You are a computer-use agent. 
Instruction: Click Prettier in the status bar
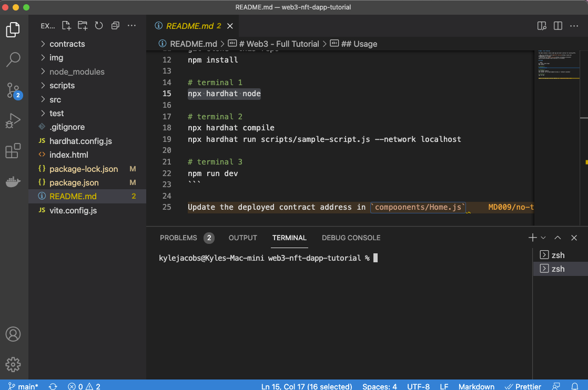click(x=523, y=386)
